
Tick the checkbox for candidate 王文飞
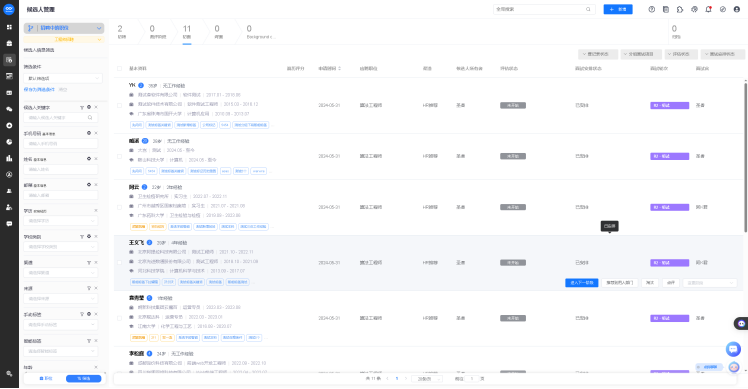[119, 263]
